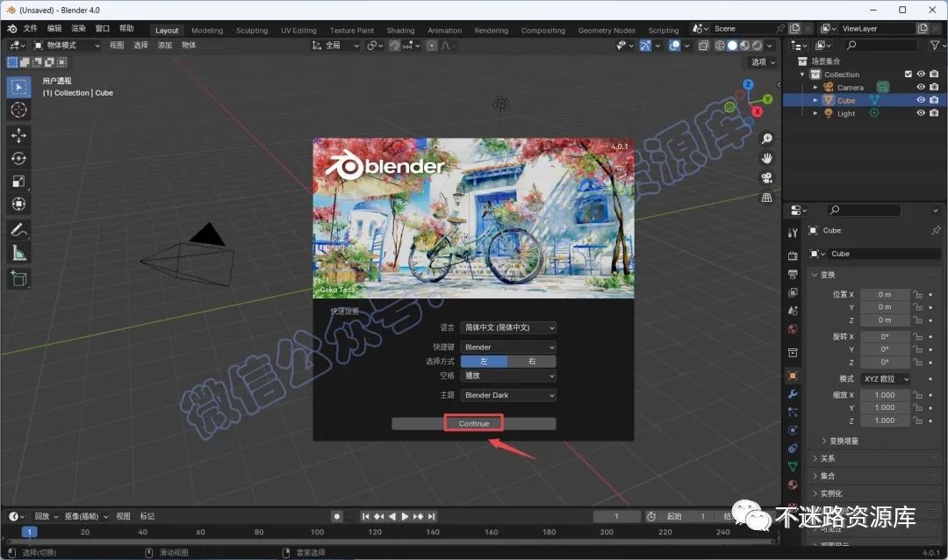The width and height of the screenshot is (948, 560).
Task: Open theme dropdown showing Blender Dark
Action: 508,395
